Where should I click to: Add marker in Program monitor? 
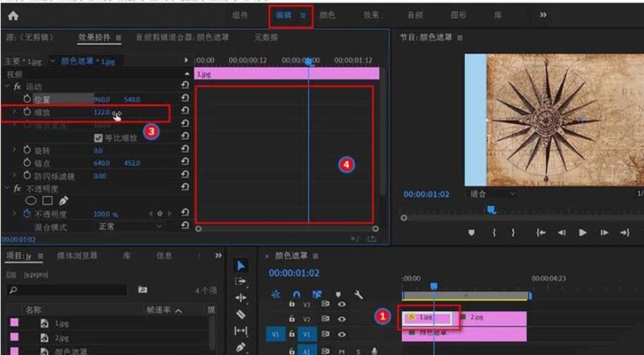click(472, 233)
